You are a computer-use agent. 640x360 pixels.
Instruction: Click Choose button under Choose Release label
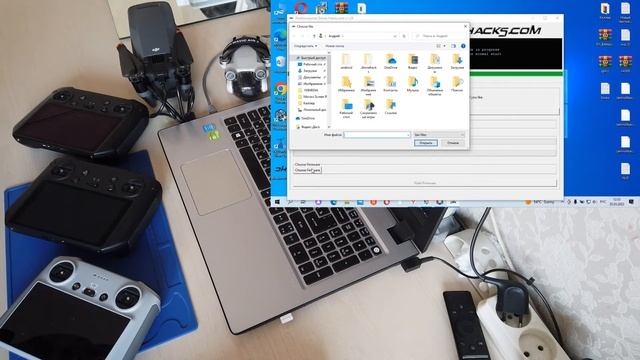(307, 170)
